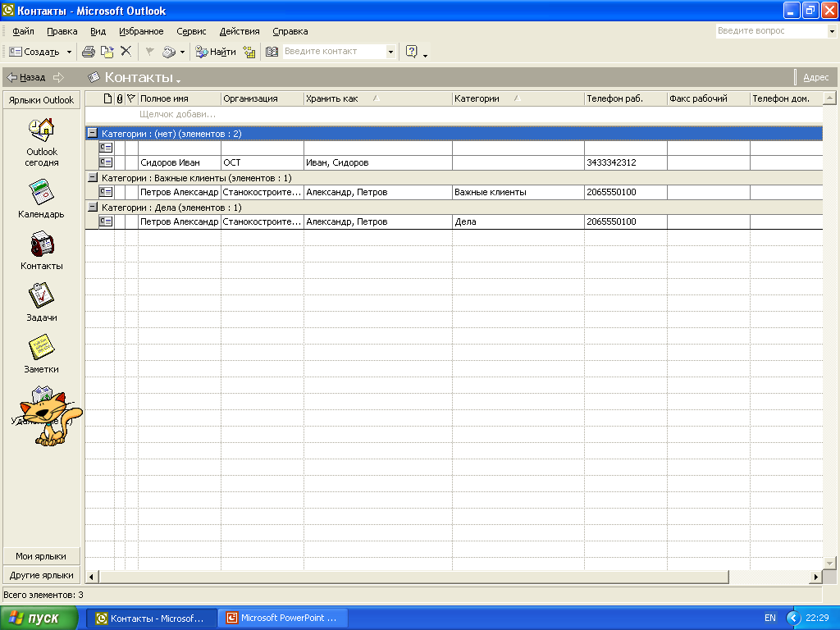Click the vertical scrollbar down arrow
840x630 pixels.
829,563
